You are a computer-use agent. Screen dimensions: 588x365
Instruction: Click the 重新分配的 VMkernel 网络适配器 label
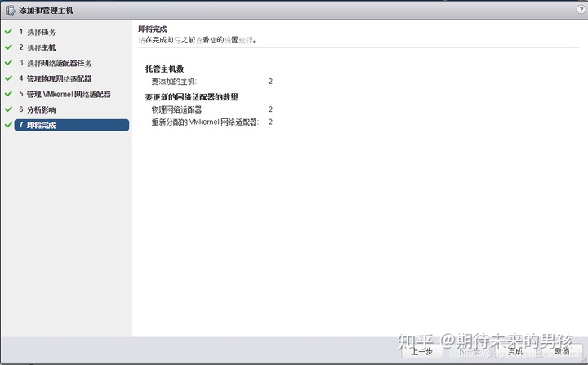[x=205, y=122]
